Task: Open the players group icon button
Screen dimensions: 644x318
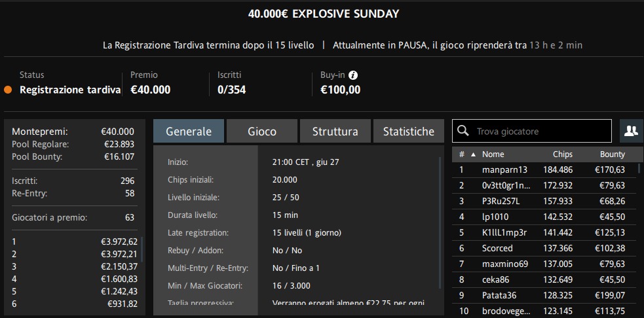Action: [631, 132]
